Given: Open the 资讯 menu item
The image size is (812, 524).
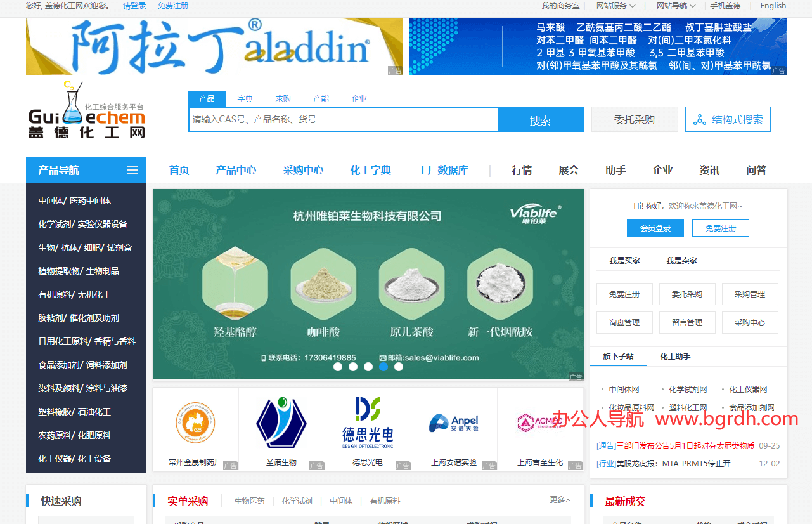Looking at the screenshot, I should 709,170.
